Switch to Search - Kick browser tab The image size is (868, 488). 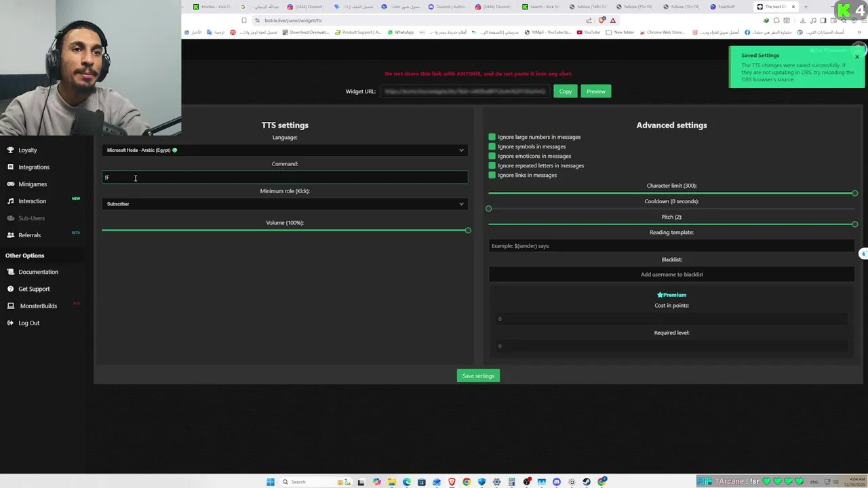click(x=541, y=7)
